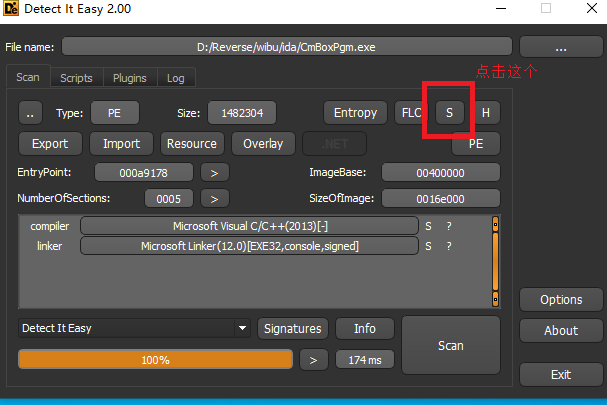Open the Resource viewer

pos(192,144)
